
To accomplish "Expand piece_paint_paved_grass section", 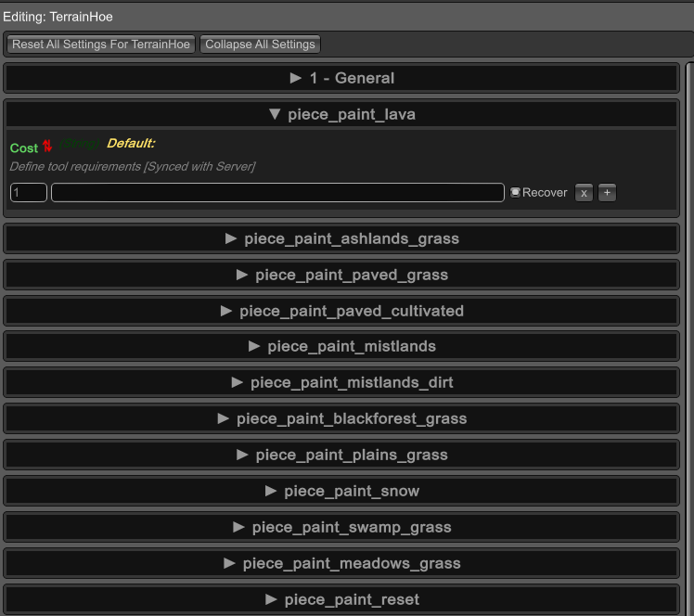I will 341,276.
